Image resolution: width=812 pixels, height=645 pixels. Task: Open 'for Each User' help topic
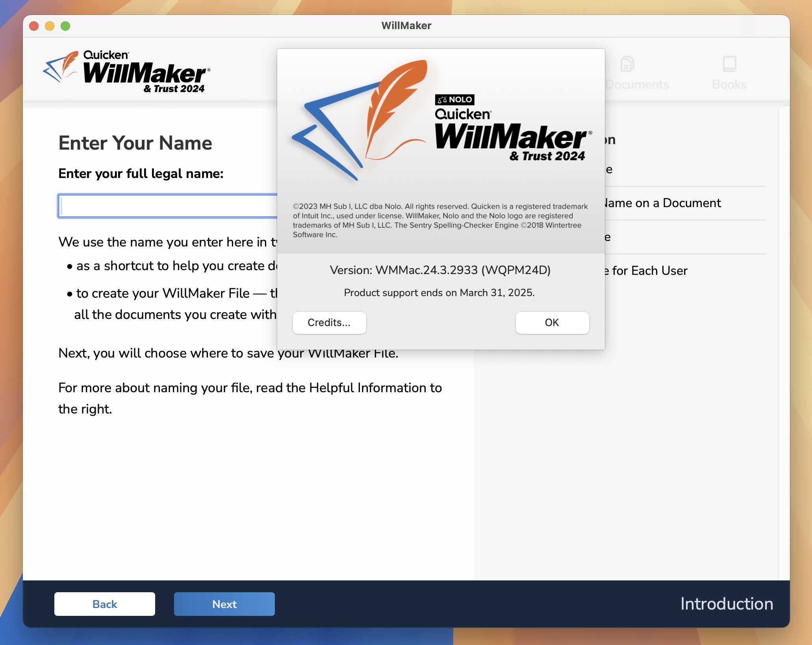click(x=646, y=271)
